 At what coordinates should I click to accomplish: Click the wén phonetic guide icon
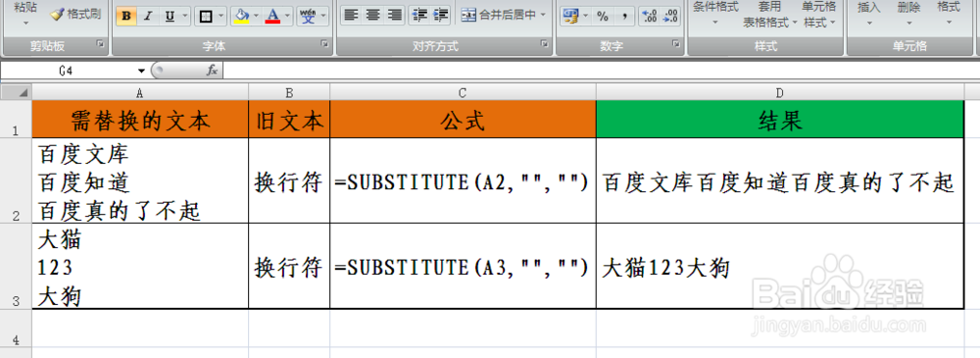[x=308, y=17]
